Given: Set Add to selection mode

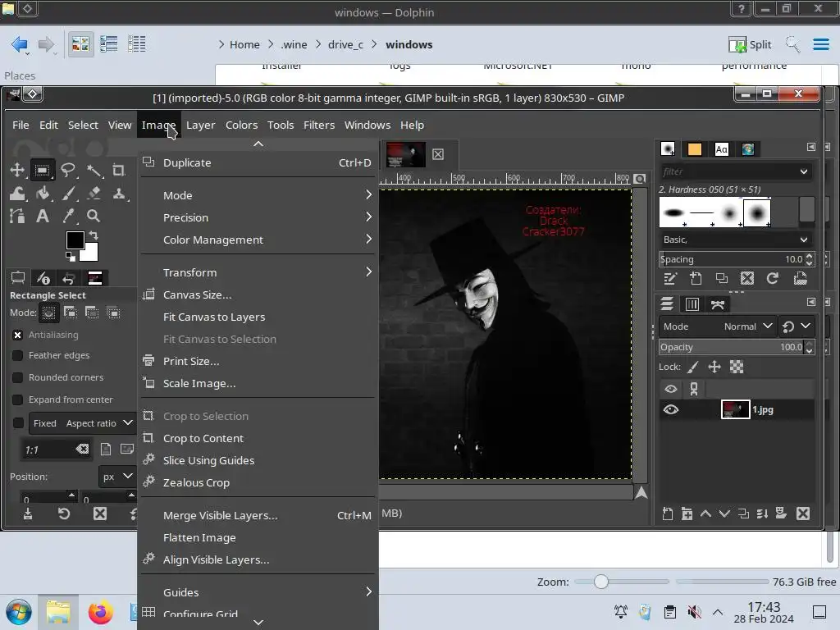Looking at the screenshot, I should (x=71, y=313).
